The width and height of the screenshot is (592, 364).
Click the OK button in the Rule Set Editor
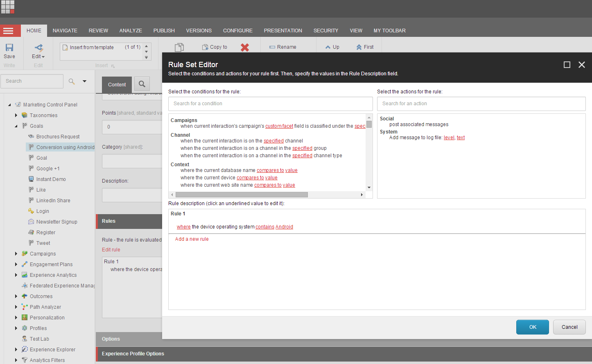pyautogui.click(x=532, y=327)
